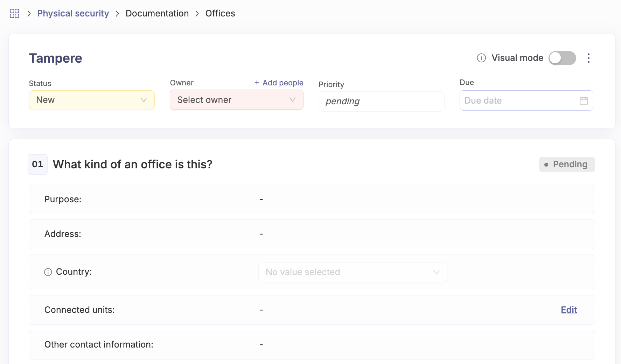This screenshot has height=364, width=621.
Task: Click Edit link for Connected units
Action: pos(569,310)
